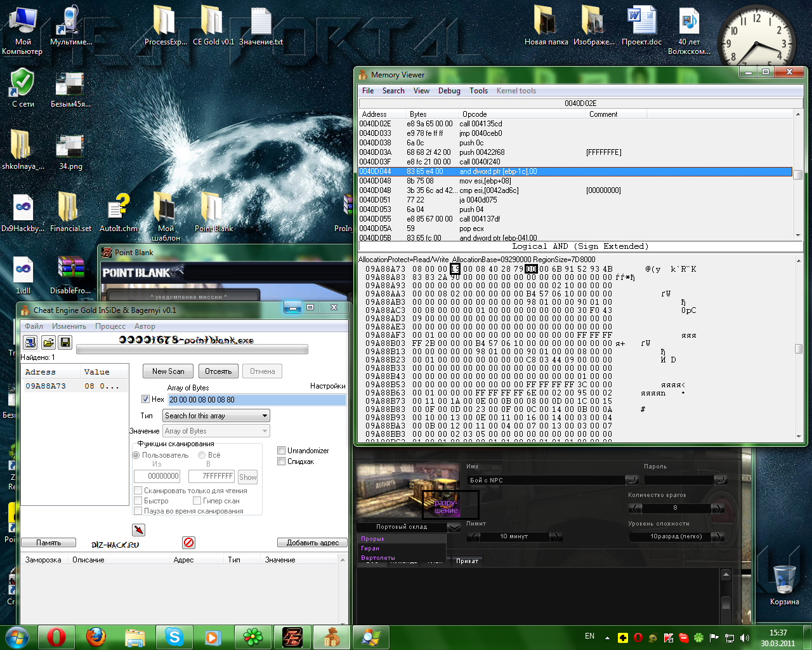
Task: Open Skype from the taskbar
Action: pos(174,637)
